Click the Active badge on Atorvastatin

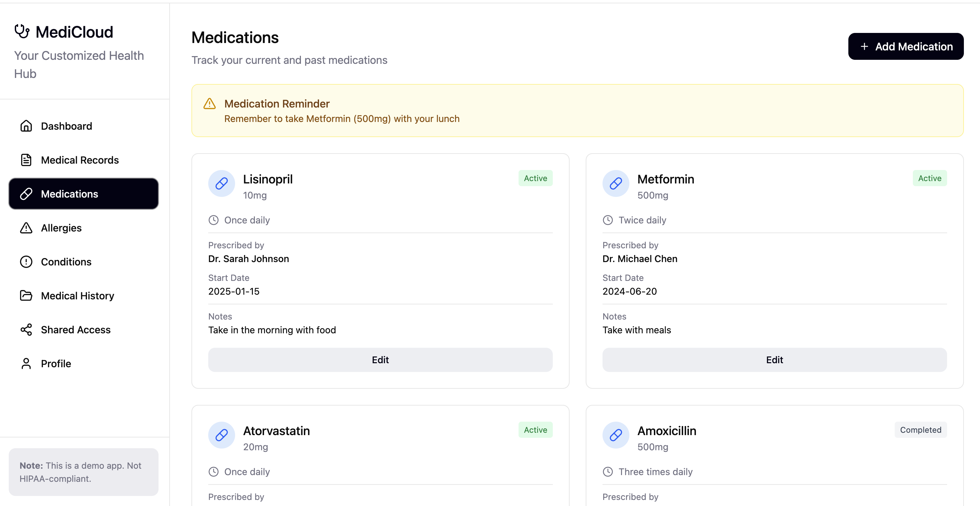click(535, 430)
